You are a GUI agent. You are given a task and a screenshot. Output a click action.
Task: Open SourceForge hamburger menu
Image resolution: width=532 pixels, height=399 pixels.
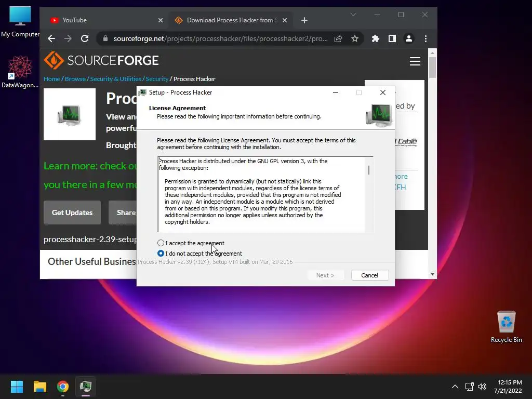(415, 61)
